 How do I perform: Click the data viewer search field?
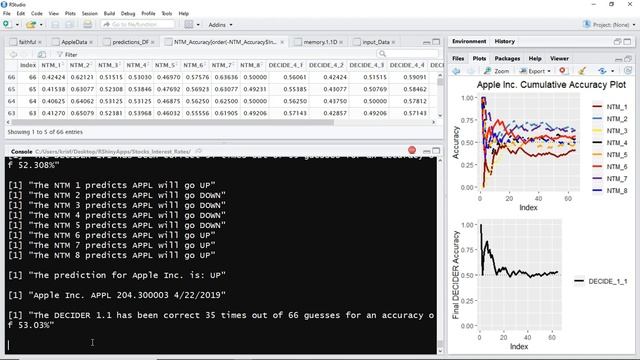(x=407, y=54)
